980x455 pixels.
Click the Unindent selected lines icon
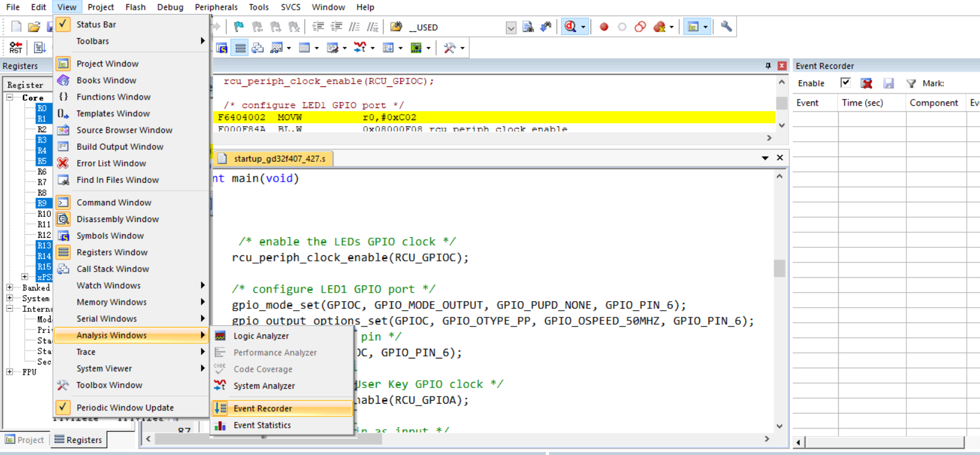(x=336, y=27)
